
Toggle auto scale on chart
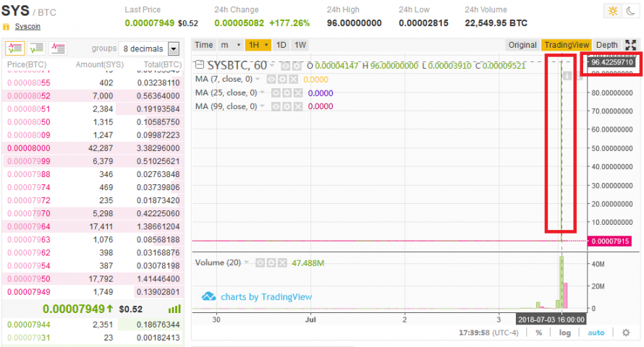click(x=596, y=333)
